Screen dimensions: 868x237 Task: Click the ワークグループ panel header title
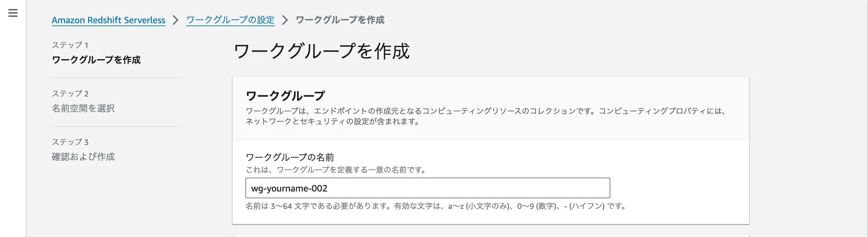pos(285,96)
